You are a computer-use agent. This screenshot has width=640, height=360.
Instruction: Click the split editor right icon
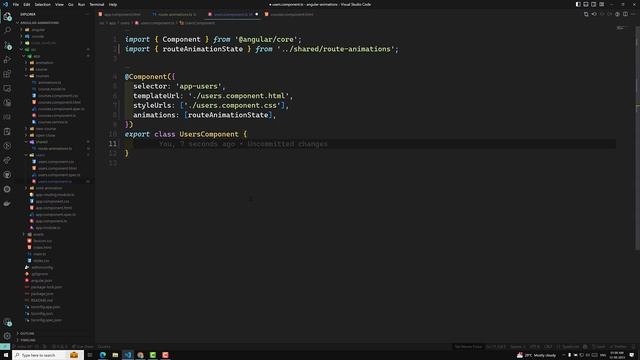pos(625,14)
